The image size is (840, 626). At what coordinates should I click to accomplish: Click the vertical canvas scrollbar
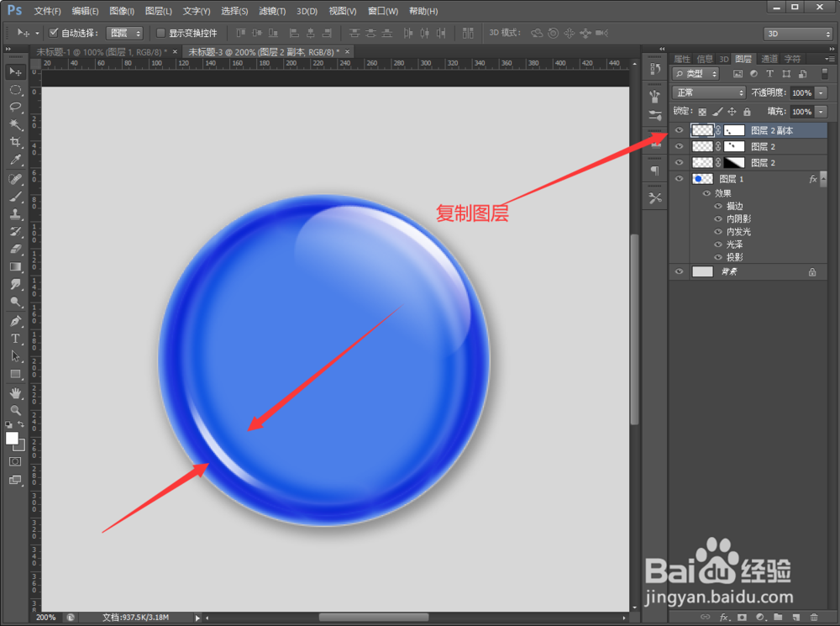tap(634, 329)
